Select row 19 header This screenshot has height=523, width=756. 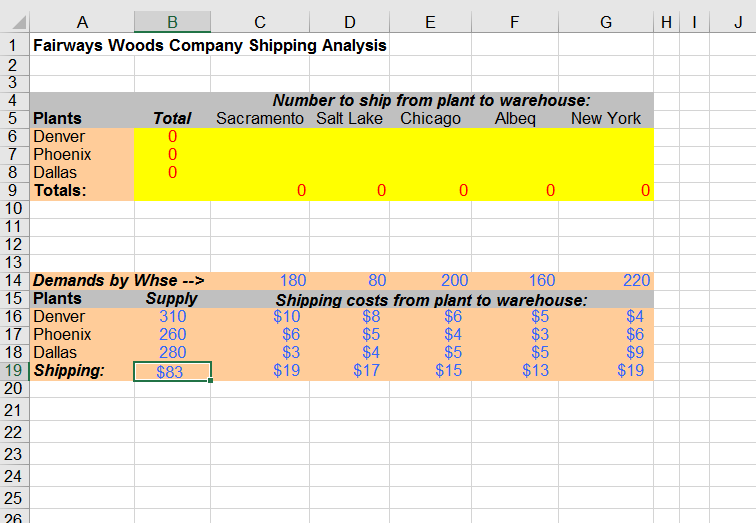(x=14, y=371)
